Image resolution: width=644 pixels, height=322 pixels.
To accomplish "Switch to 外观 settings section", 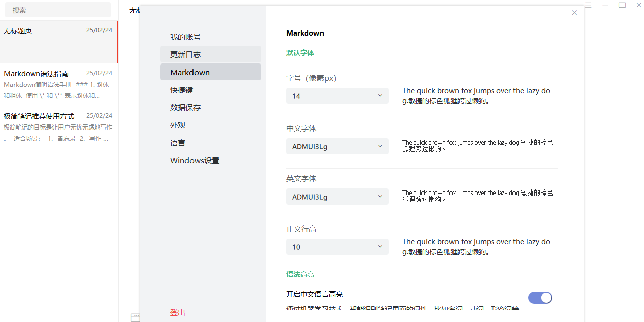I will [x=178, y=125].
